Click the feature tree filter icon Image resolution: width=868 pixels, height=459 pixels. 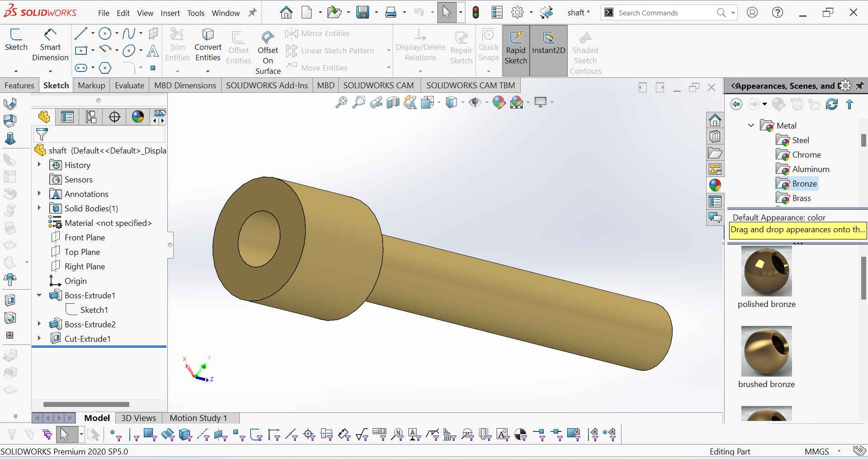42,134
